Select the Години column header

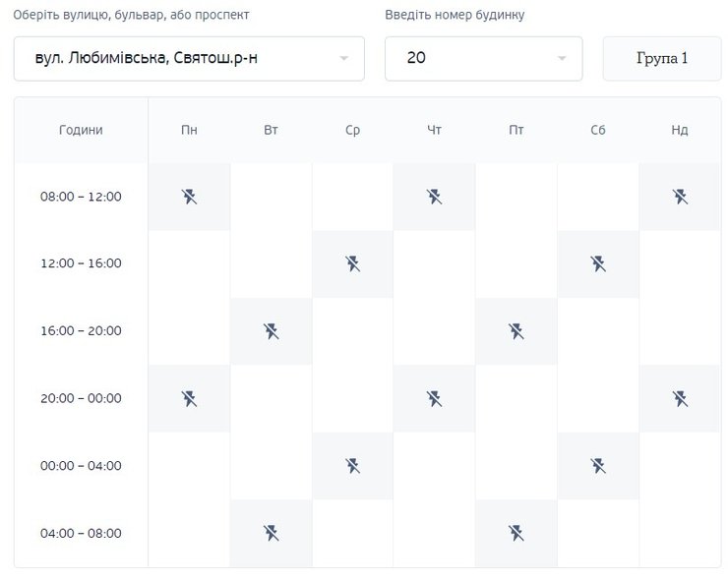click(81, 130)
